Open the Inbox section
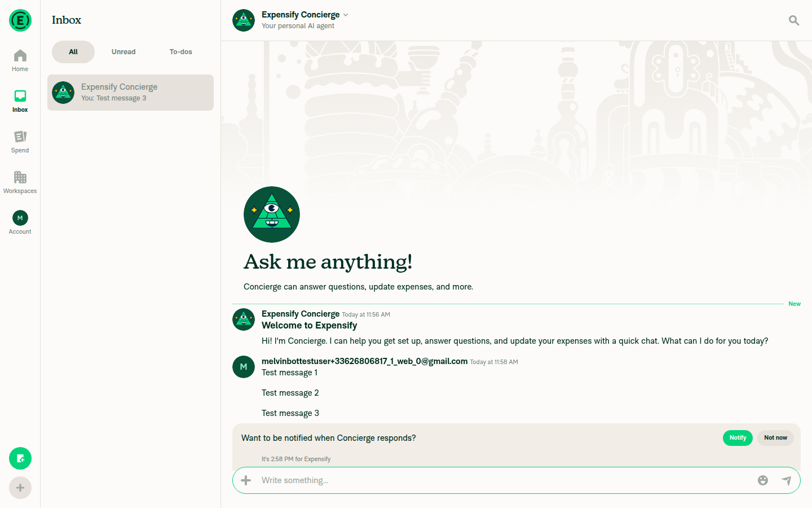The image size is (812, 508). [20, 102]
